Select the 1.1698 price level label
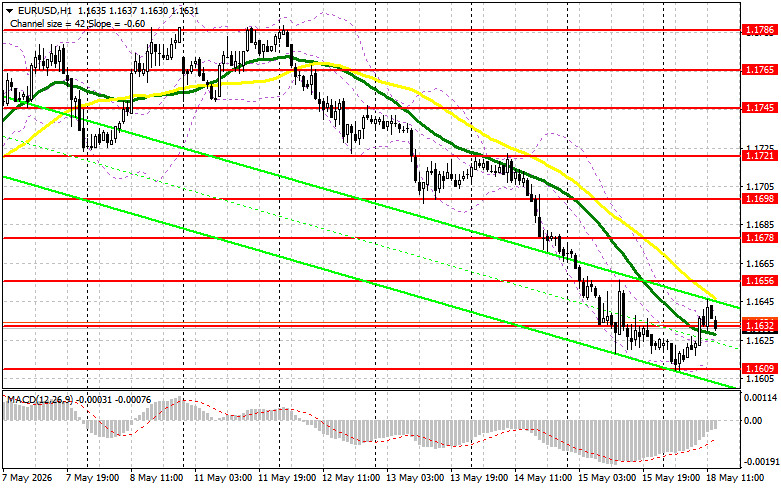 [759, 199]
